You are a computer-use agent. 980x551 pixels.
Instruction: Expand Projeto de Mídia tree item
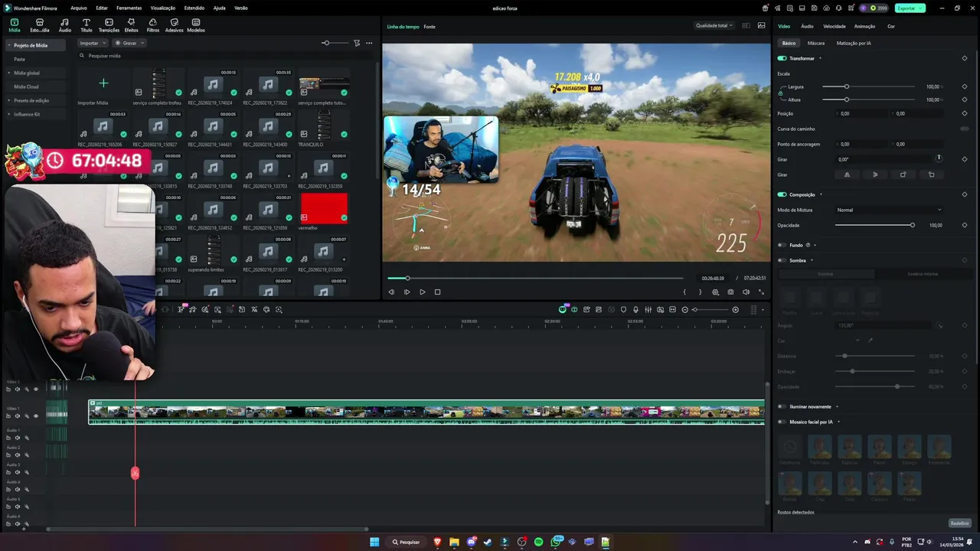tap(9, 45)
